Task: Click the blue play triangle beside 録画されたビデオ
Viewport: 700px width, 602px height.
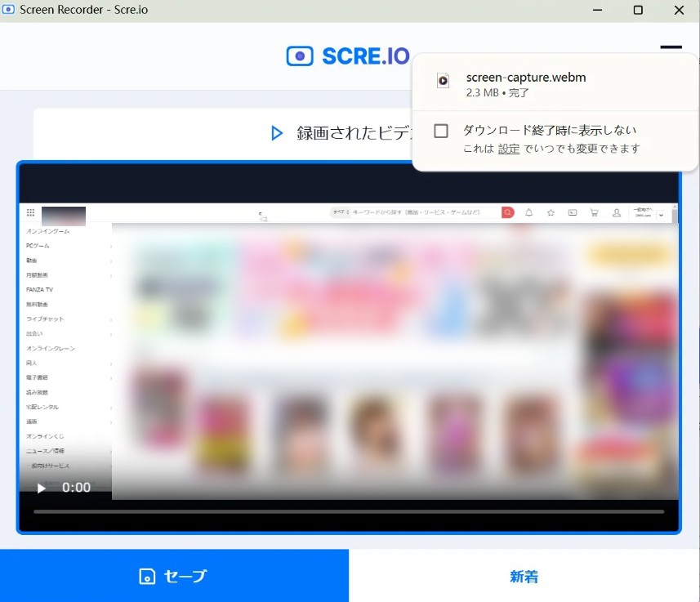Action: click(x=277, y=133)
